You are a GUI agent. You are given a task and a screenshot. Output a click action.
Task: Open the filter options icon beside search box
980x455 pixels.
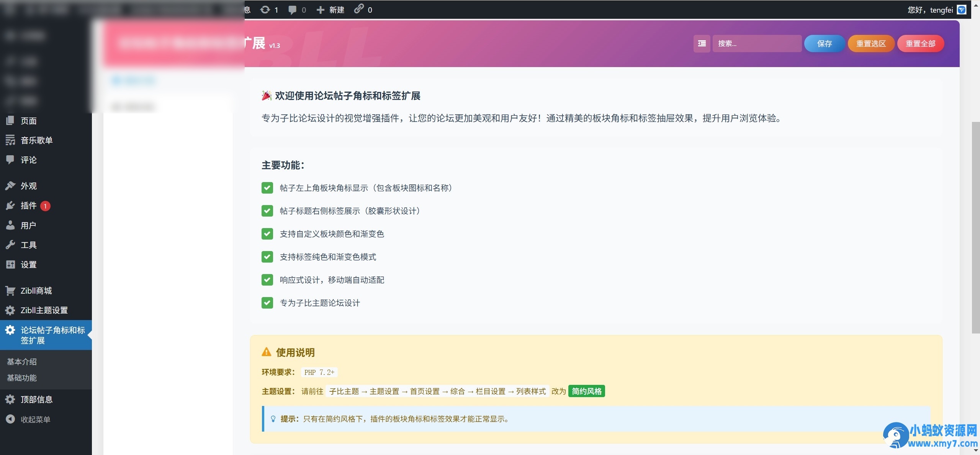pyautogui.click(x=701, y=43)
